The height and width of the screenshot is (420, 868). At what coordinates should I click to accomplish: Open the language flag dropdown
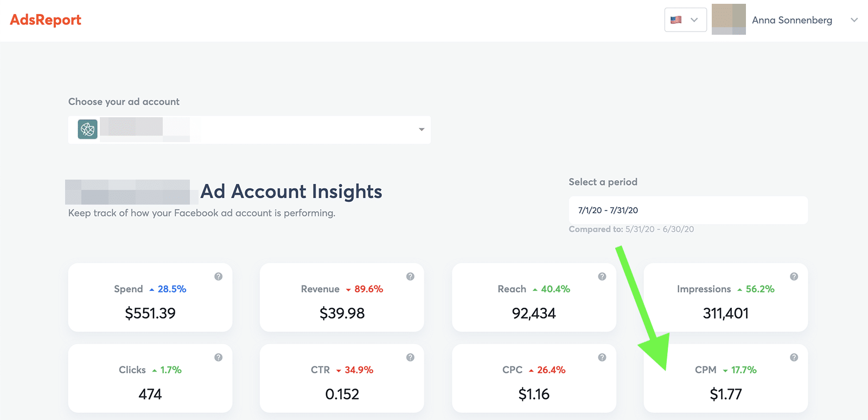click(685, 20)
